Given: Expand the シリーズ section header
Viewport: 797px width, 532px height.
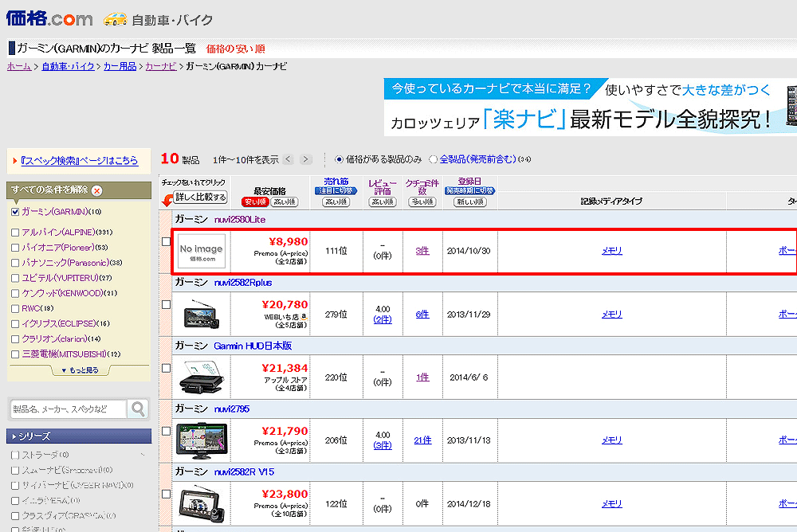Looking at the screenshot, I should pos(79,436).
